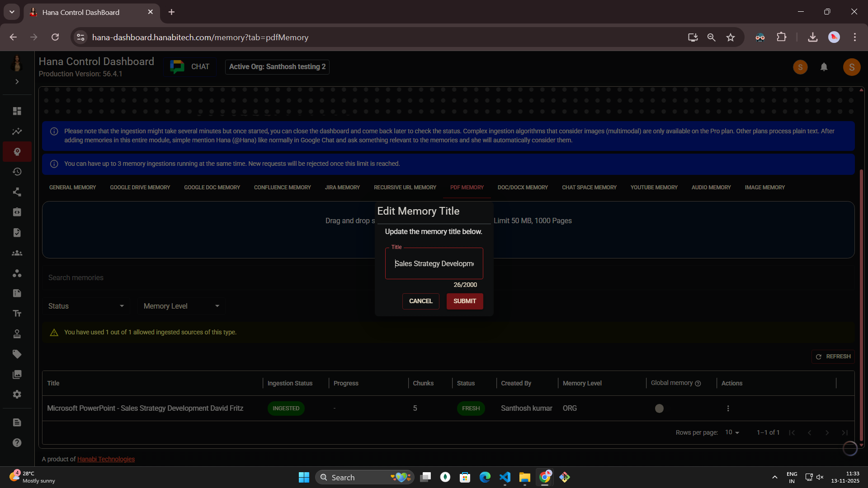Open the Rows per page dropdown
Image resolution: width=868 pixels, height=488 pixels.
click(x=731, y=432)
